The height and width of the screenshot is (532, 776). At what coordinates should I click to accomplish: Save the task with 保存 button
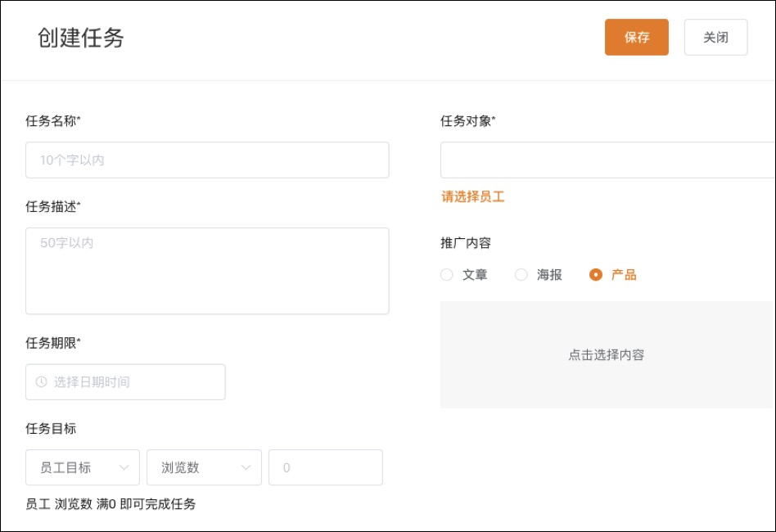(637, 37)
